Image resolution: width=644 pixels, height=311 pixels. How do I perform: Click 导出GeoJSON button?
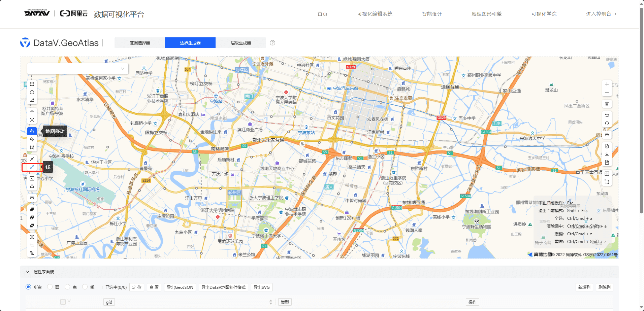[180, 287]
